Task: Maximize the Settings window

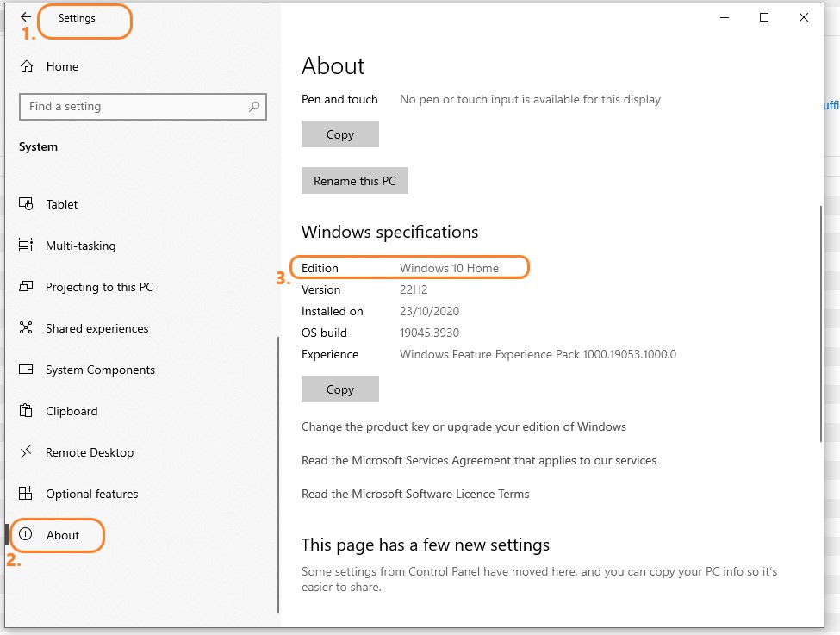Action: point(764,17)
